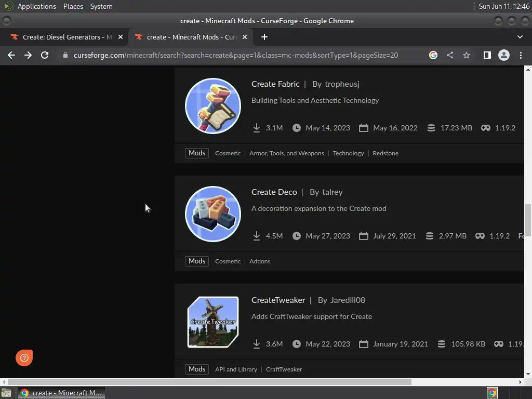532x399 pixels.
Task: Click the CraftTweaker category tag
Action: 284,369
